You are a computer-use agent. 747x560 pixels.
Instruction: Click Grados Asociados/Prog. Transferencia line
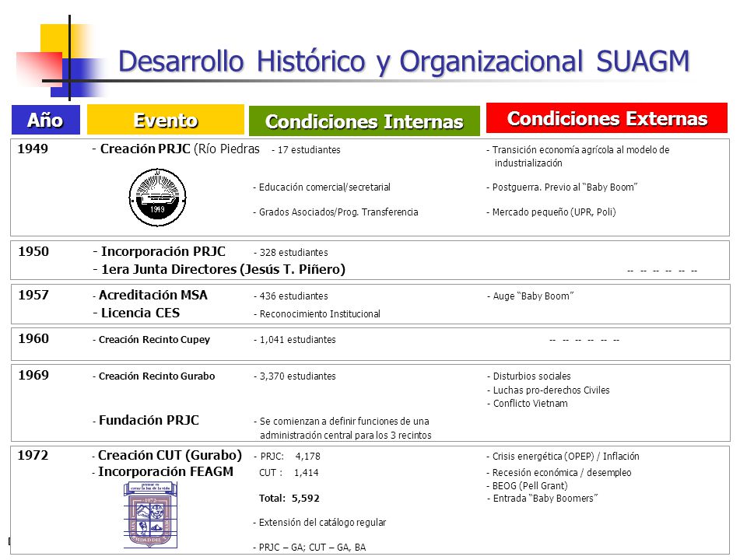point(335,212)
